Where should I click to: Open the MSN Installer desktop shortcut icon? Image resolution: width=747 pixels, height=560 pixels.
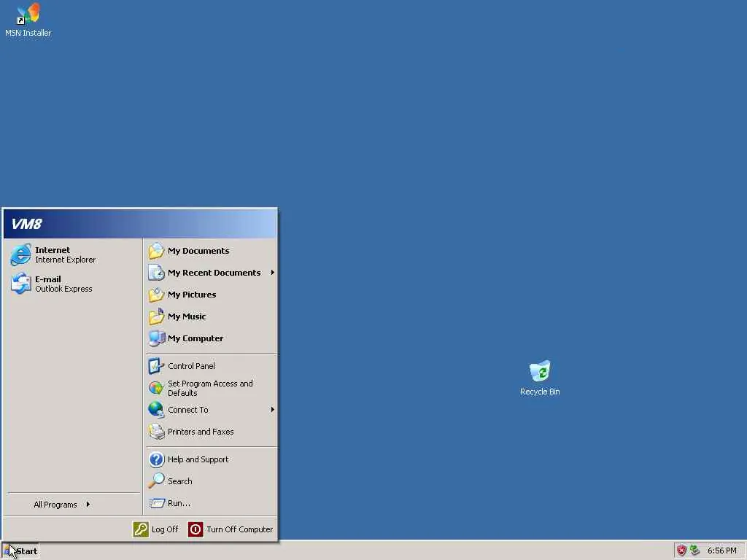(x=28, y=15)
